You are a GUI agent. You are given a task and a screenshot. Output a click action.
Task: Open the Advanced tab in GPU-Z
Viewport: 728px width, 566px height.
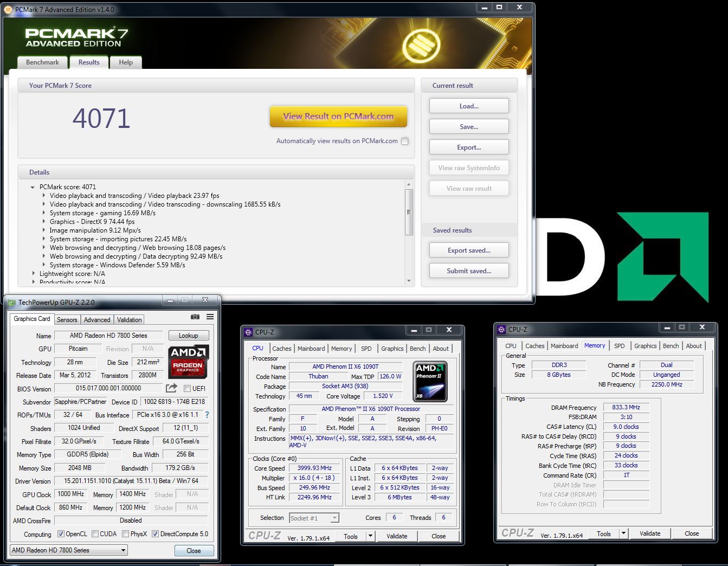(x=97, y=320)
